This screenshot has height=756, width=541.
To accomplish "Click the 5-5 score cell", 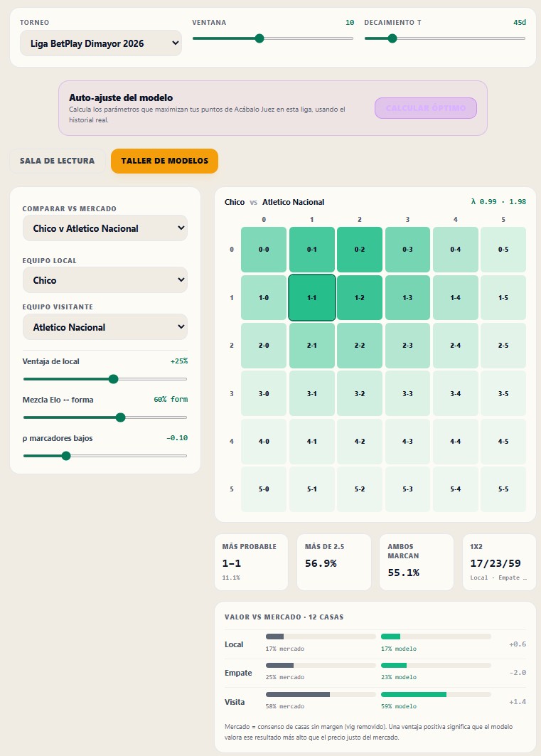I will (503, 489).
